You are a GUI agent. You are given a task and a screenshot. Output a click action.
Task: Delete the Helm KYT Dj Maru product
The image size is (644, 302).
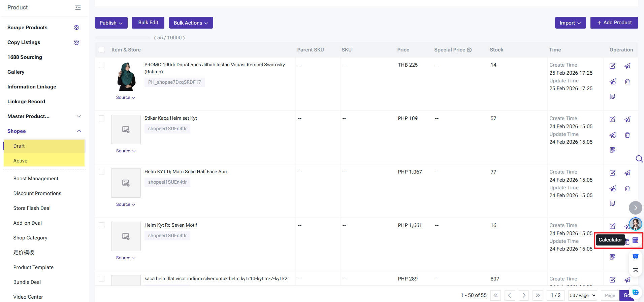[627, 189]
